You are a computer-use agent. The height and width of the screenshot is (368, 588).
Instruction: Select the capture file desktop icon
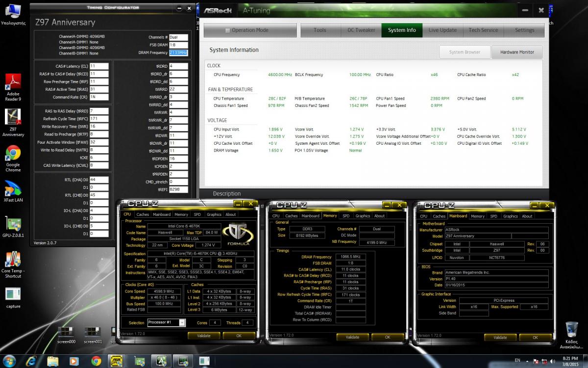point(13,297)
